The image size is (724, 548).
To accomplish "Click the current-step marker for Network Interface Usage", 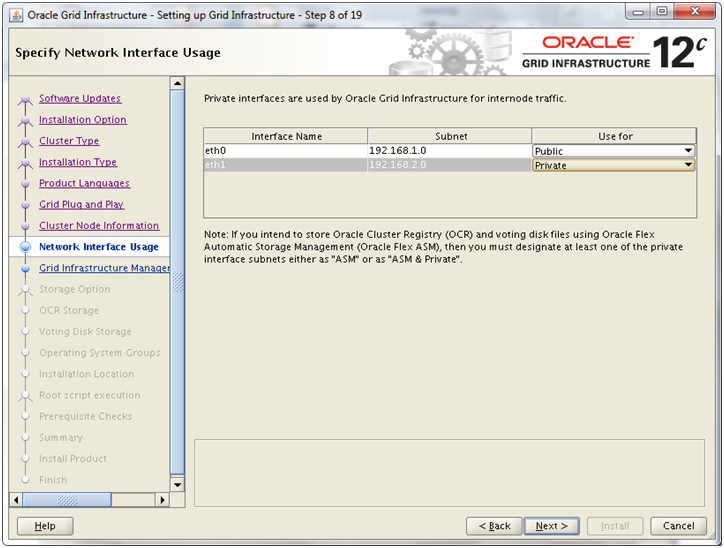I will click(25, 247).
